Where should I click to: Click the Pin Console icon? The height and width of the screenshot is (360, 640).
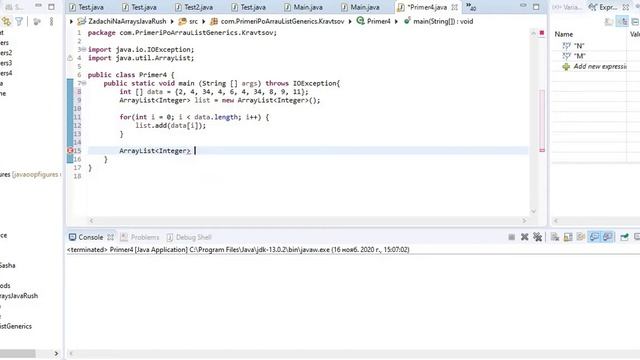click(624, 237)
